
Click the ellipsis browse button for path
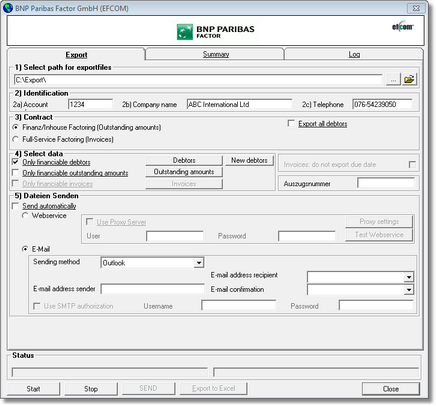pos(393,80)
